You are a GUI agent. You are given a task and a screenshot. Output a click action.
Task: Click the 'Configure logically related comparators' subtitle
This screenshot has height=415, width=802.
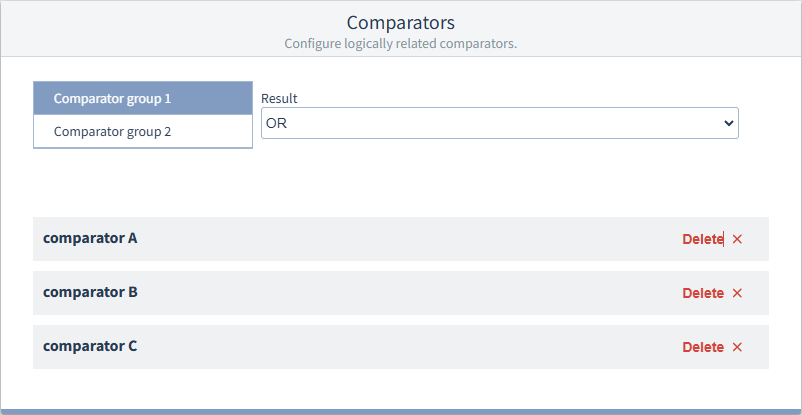tap(400, 44)
